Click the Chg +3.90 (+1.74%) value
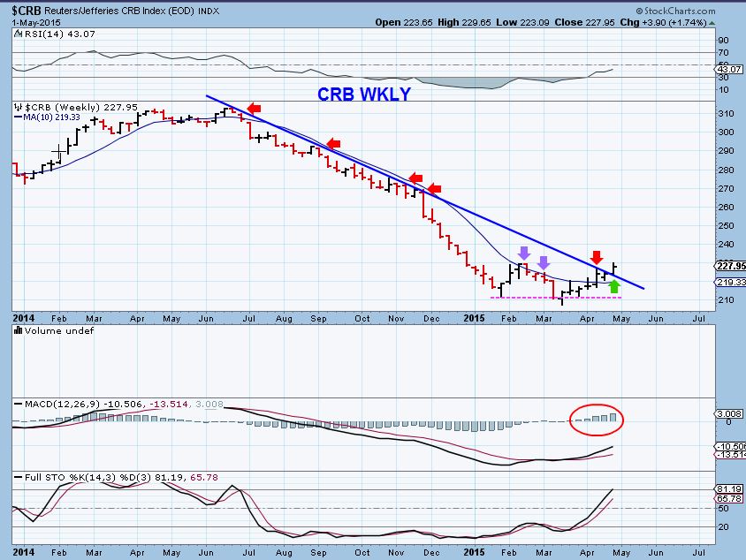This screenshot has height=560, width=746. [663, 22]
